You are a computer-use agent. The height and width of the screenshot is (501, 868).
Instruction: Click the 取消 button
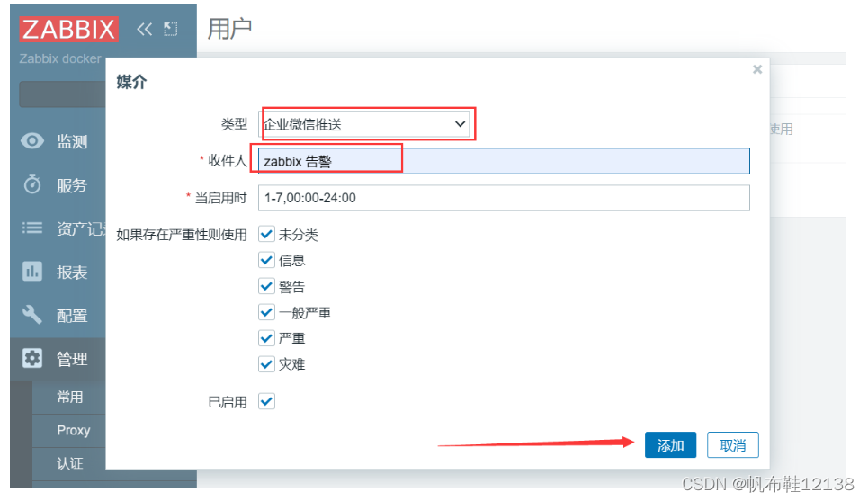pyautogui.click(x=733, y=445)
